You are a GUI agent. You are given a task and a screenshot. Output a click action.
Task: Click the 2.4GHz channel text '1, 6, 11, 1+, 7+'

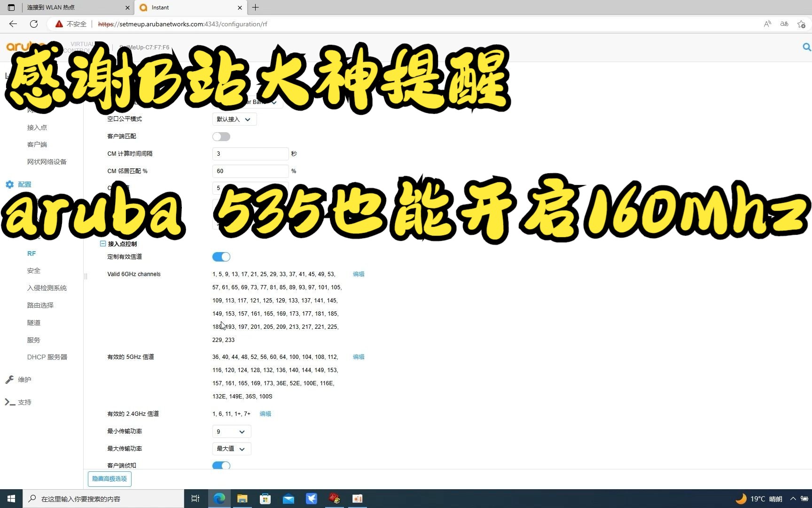[x=231, y=414]
